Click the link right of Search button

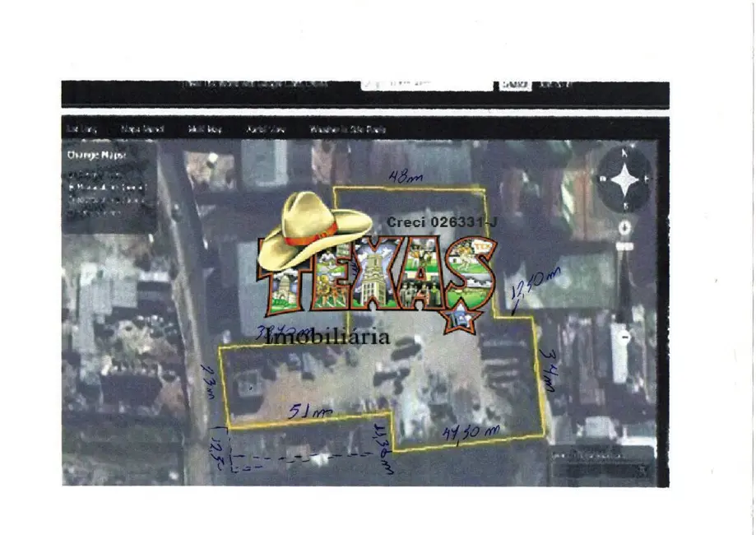(x=557, y=84)
